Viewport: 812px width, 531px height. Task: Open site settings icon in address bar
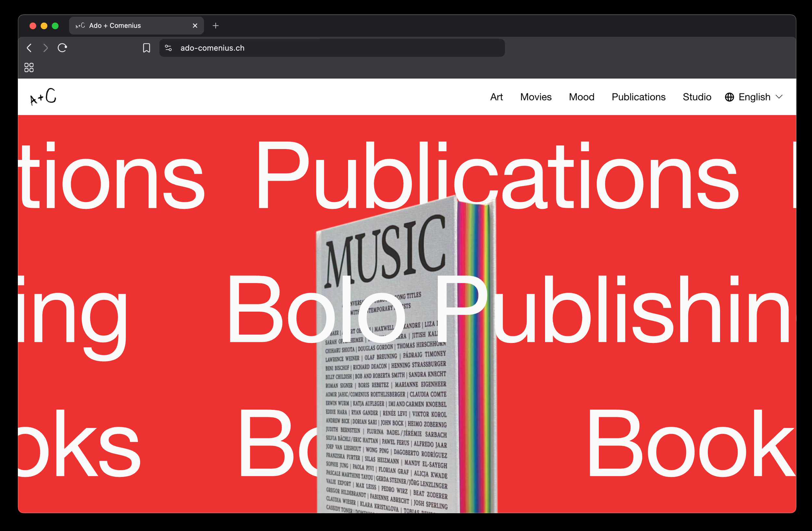click(x=168, y=48)
